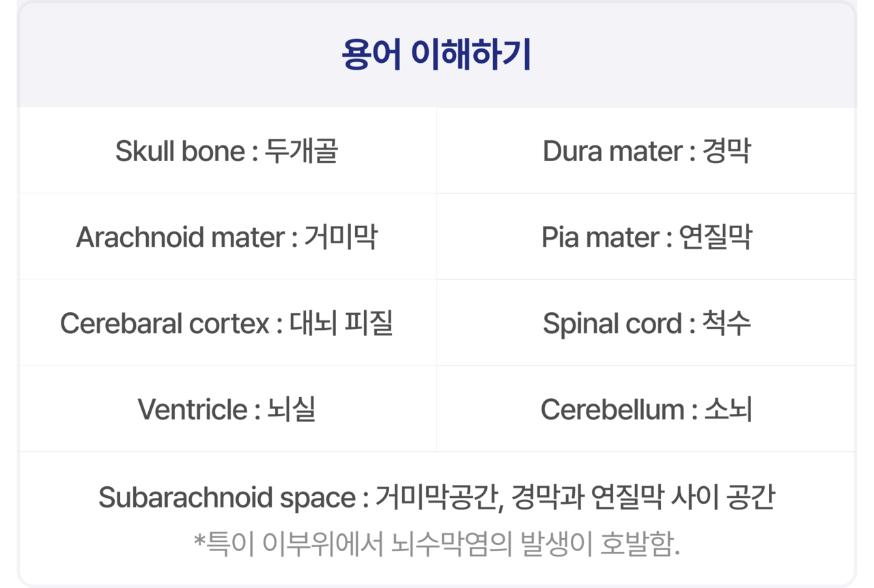This screenshot has height=588, width=874.
Task: Click the 'Cerebellum' English term
Action: point(612,409)
